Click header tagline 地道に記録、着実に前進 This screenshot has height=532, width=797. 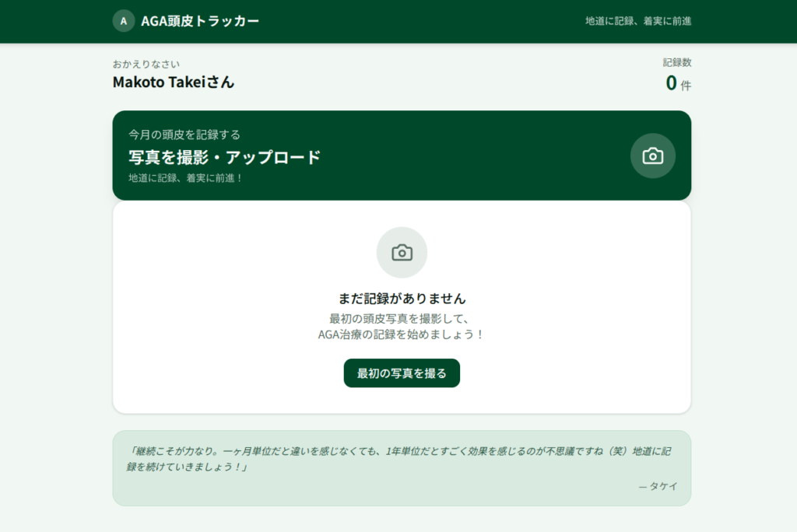[637, 21]
